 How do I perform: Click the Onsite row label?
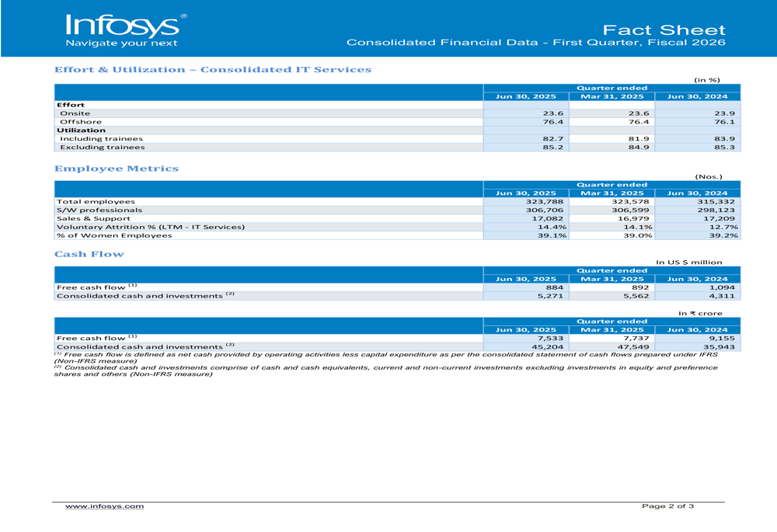point(75,113)
